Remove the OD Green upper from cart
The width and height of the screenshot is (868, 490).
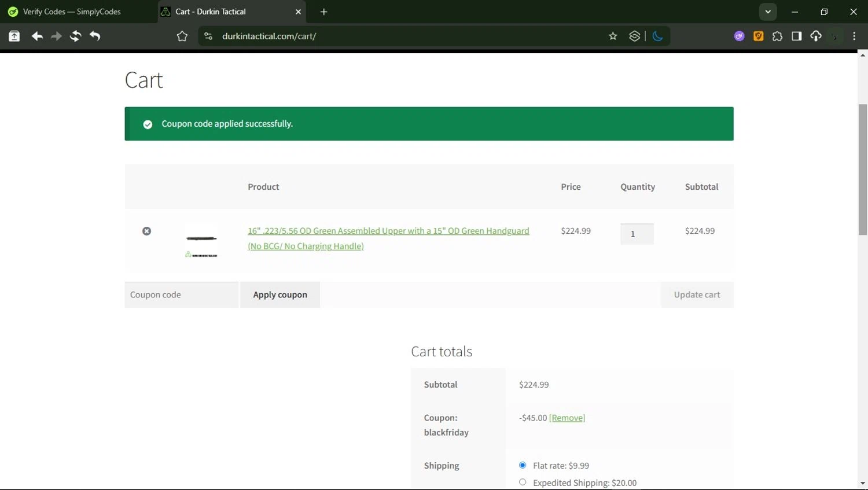pos(147,231)
